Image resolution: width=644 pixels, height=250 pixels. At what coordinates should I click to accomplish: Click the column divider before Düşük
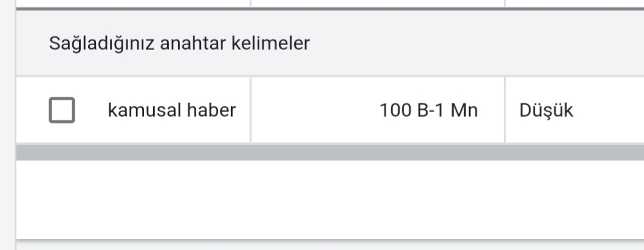coord(505,109)
